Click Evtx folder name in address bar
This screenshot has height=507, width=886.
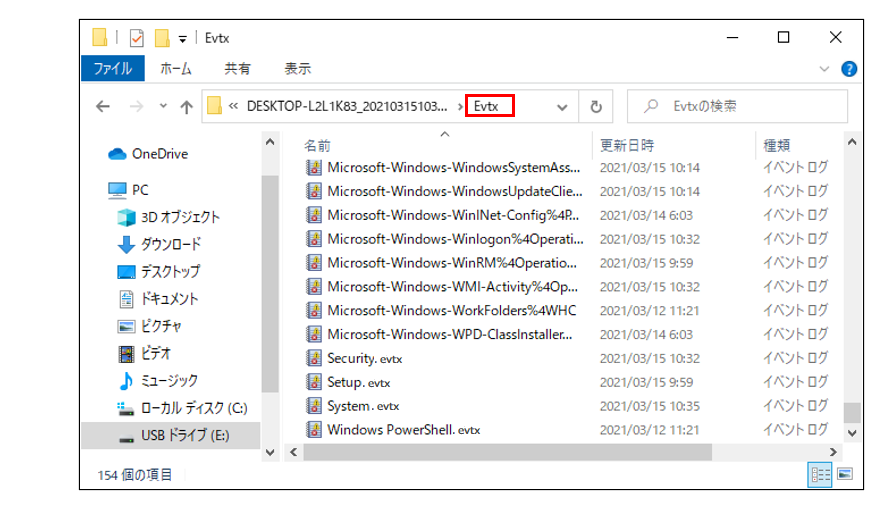(x=486, y=106)
